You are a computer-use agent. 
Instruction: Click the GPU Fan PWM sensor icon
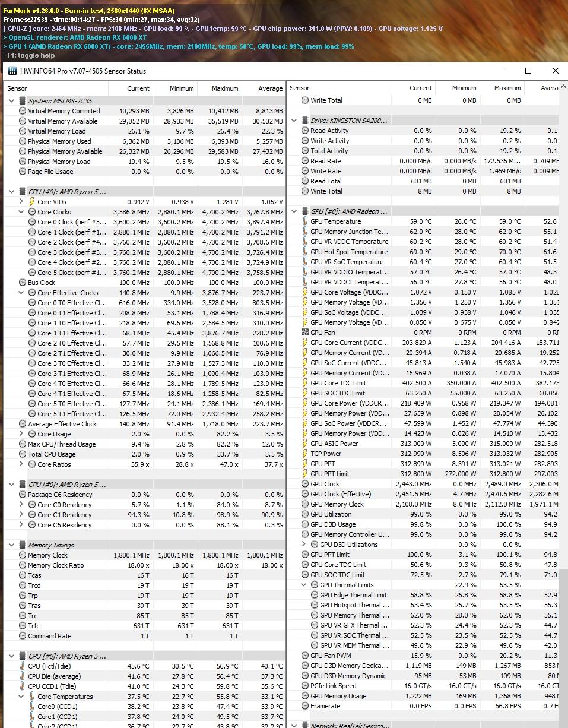tap(305, 656)
